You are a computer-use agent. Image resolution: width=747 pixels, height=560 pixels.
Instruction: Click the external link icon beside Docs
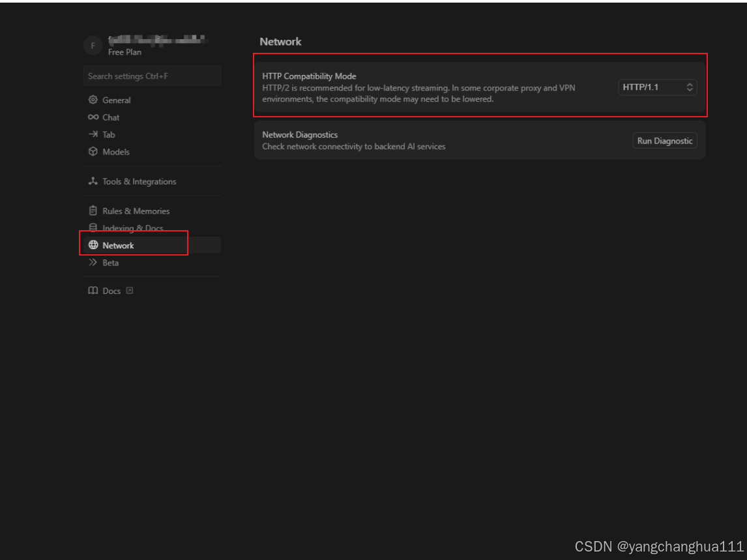pos(130,290)
